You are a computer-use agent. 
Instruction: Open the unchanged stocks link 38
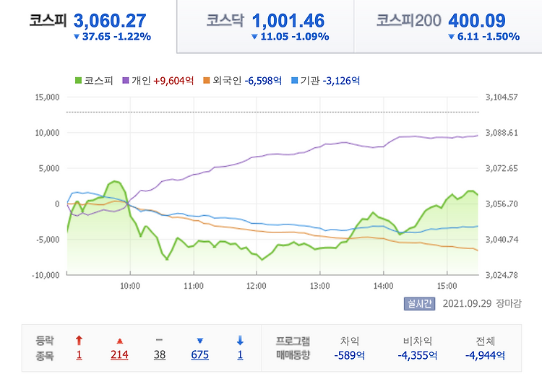[x=160, y=355]
